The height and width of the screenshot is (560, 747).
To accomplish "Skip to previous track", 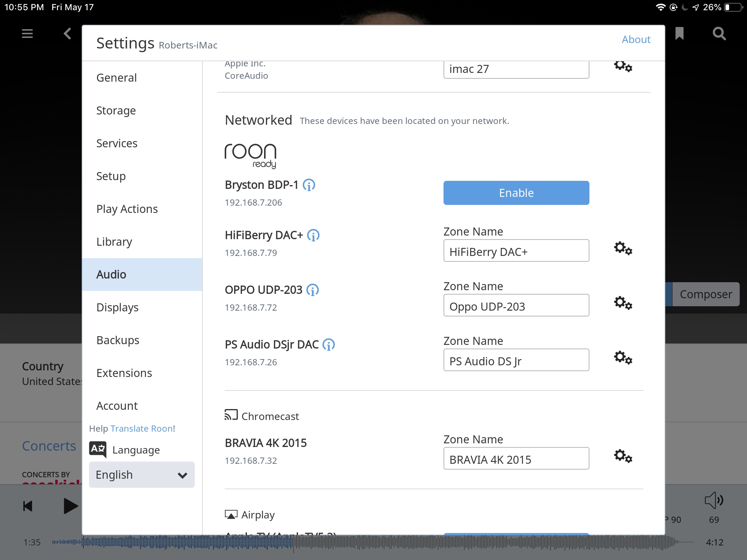I will click(x=28, y=506).
